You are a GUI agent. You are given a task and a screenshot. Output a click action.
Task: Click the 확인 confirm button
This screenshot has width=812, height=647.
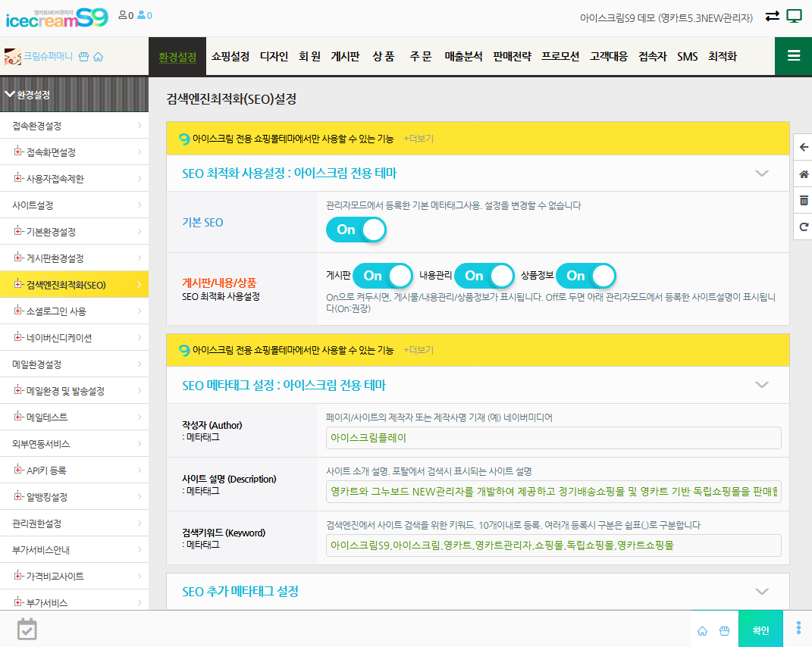click(760, 629)
